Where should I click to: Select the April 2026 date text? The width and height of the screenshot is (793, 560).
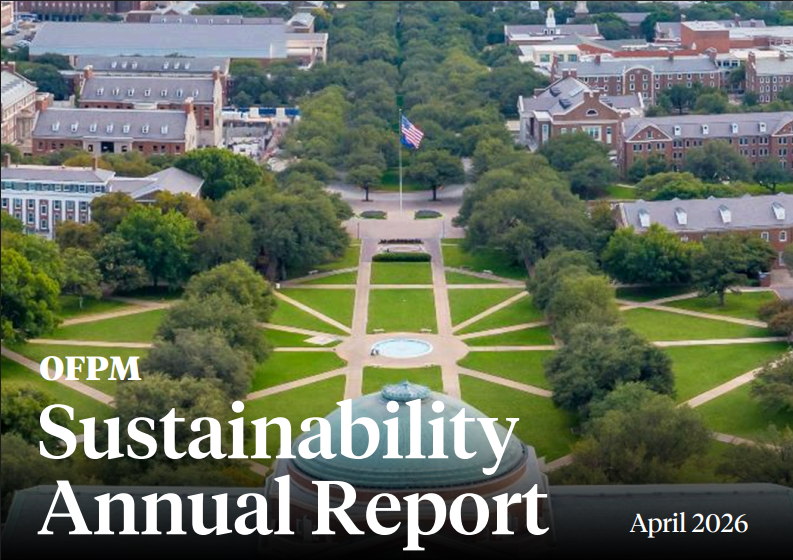[688, 522]
